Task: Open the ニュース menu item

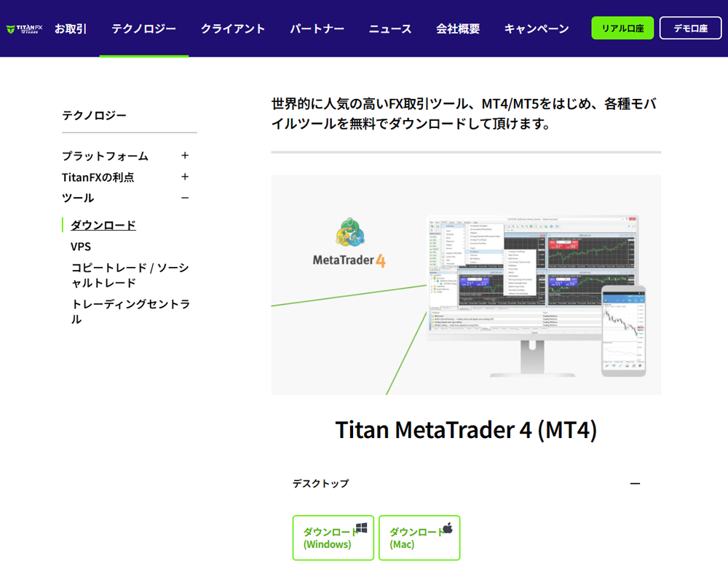Action: click(x=390, y=29)
